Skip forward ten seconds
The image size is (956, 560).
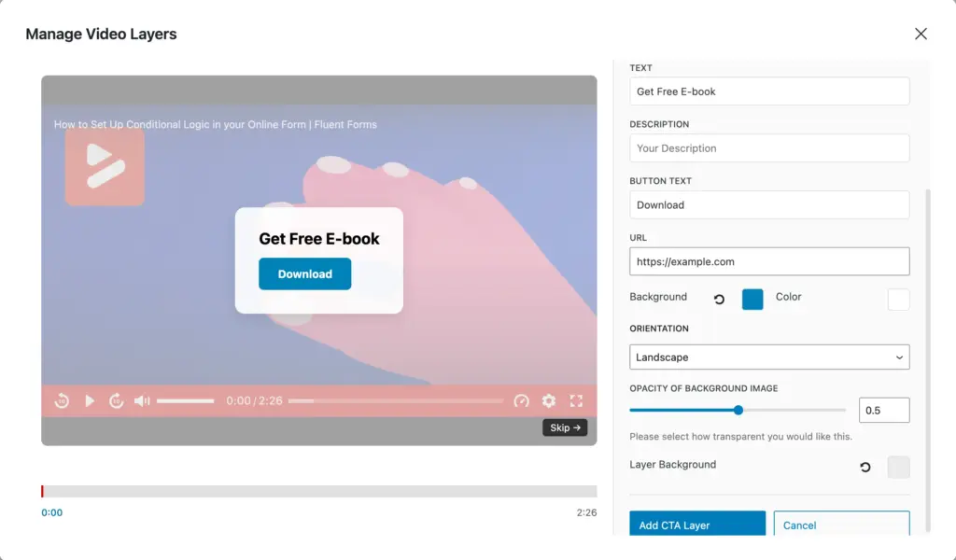click(117, 400)
